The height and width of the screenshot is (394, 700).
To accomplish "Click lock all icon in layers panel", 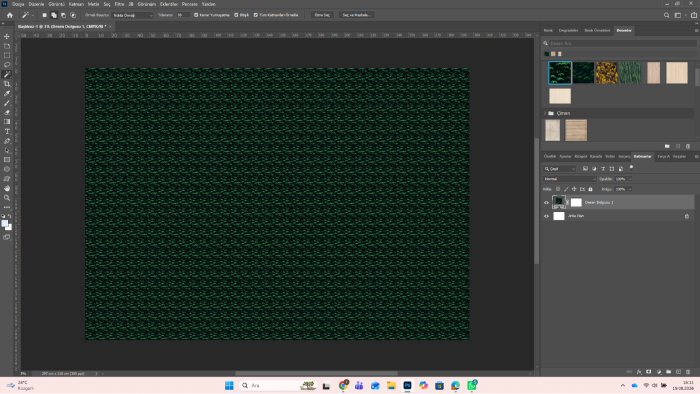I will pos(590,189).
